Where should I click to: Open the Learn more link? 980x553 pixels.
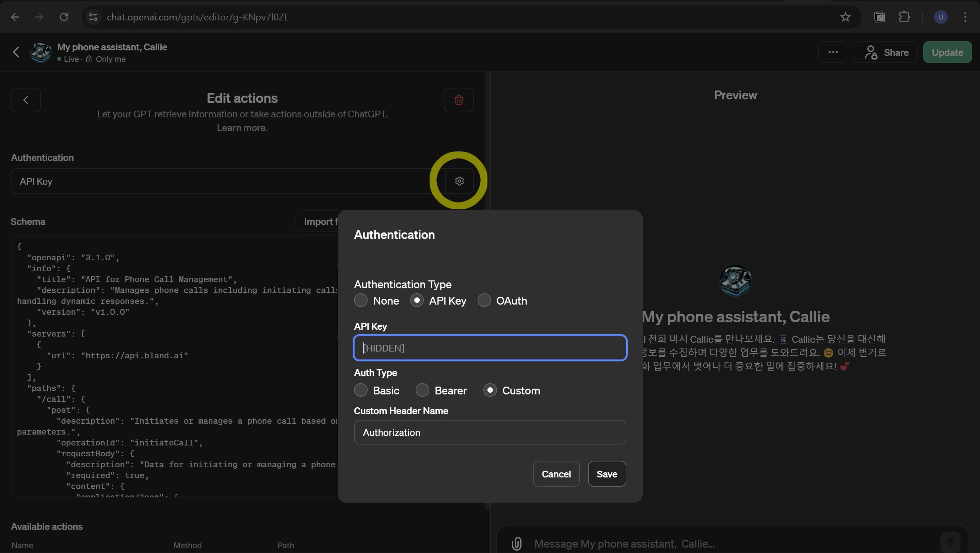click(x=242, y=128)
